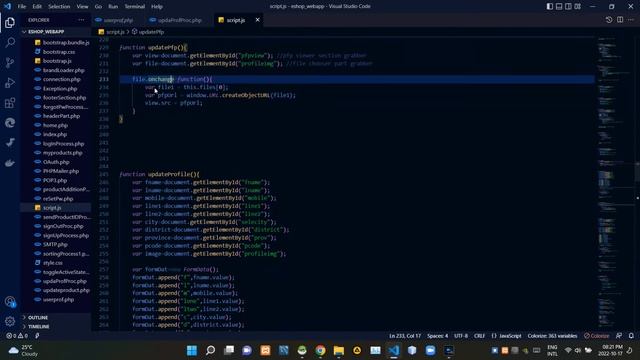
Task: Click errors and warnings status bar item
Action: [17, 336]
